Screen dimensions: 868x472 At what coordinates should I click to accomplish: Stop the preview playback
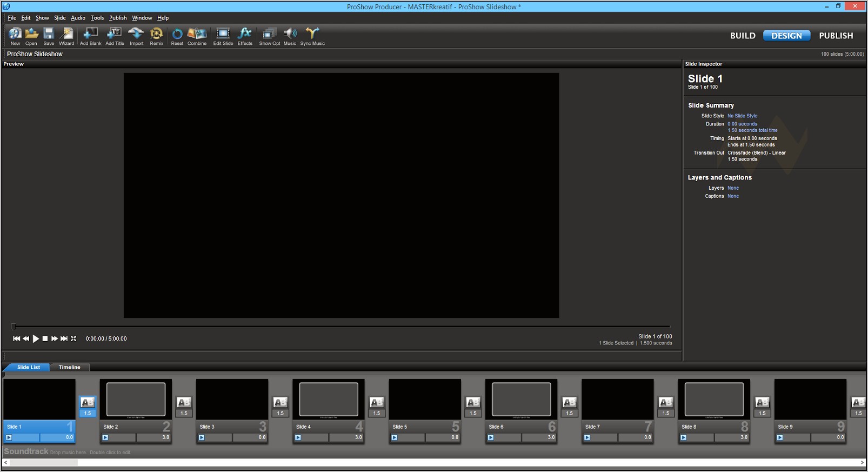click(x=45, y=338)
